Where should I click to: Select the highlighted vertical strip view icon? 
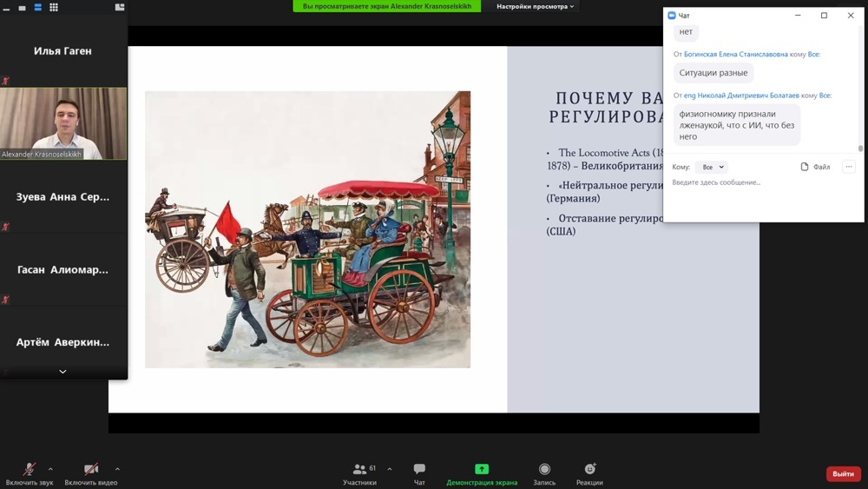pos(37,7)
